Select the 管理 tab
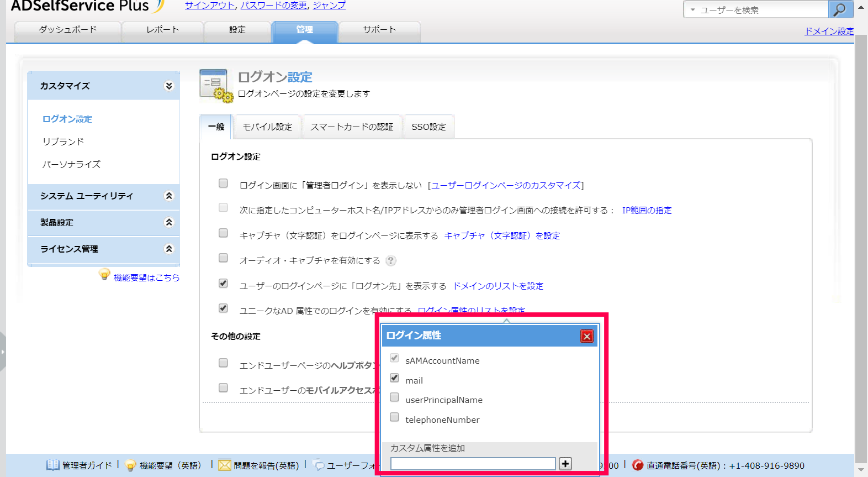This screenshot has width=868, height=477. pos(305,30)
